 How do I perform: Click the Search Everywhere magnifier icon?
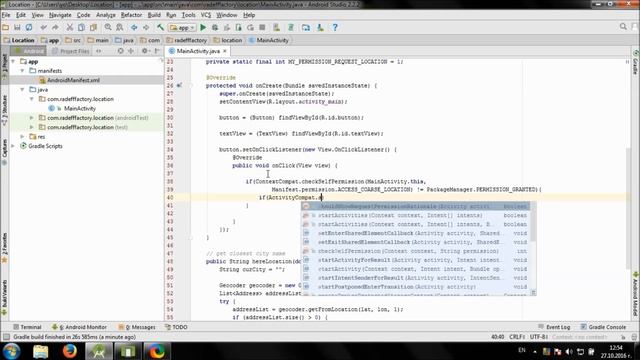click(623, 27)
